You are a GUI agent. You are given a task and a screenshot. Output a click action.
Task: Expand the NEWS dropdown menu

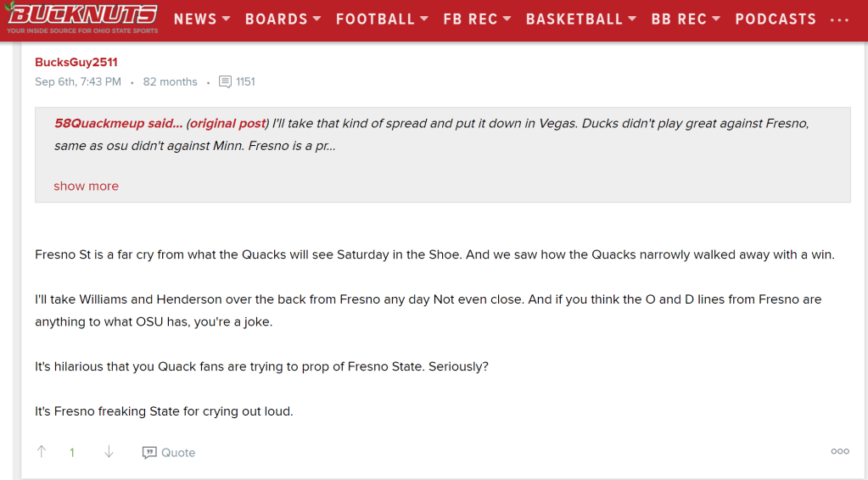[x=202, y=19]
